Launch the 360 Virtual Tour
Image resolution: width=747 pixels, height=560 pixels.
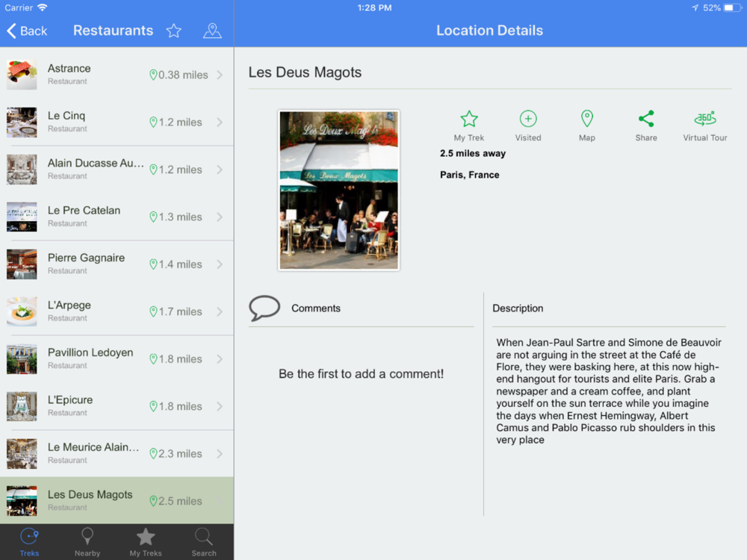[x=705, y=125]
